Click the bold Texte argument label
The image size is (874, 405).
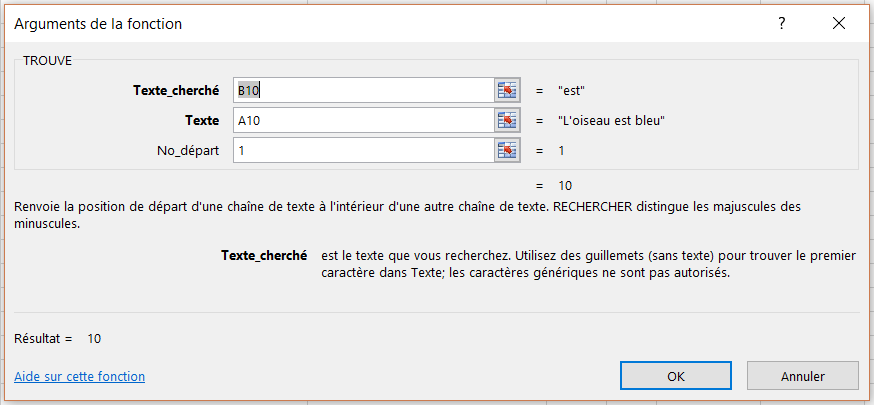pyautogui.click(x=201, y=121)
